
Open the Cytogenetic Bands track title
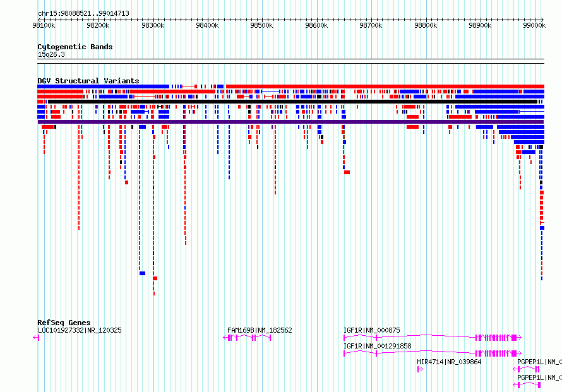pos(75,47)
